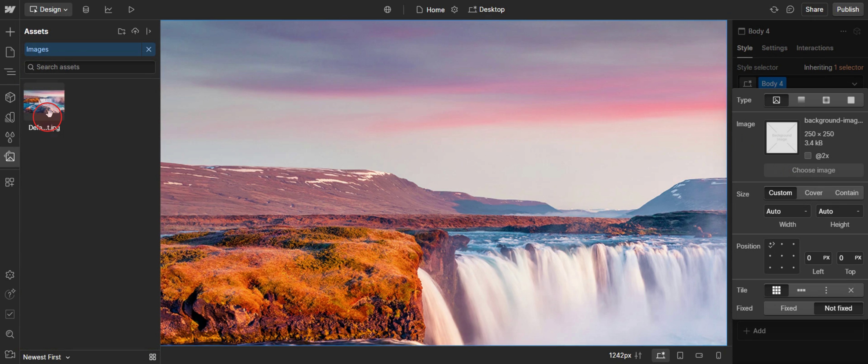Select Cover background size
Viewport: 868px width, 364px height.
tap(813, 193)
